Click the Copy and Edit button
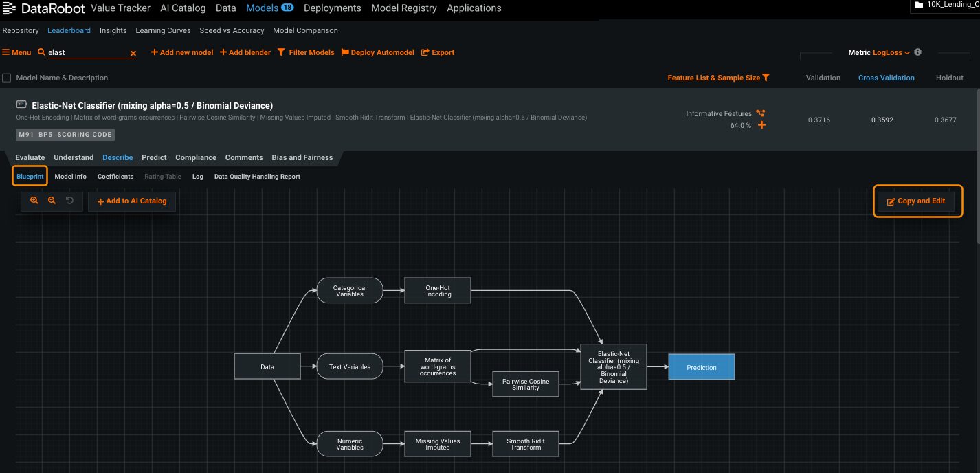This screenshot has width=980, height=473. (x=916, y=201)
